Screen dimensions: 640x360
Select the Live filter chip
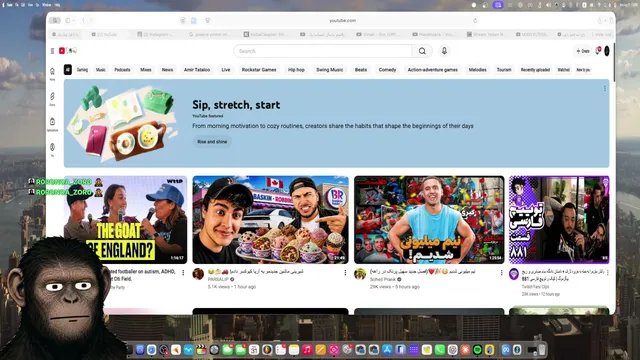(x=226, y=70)
